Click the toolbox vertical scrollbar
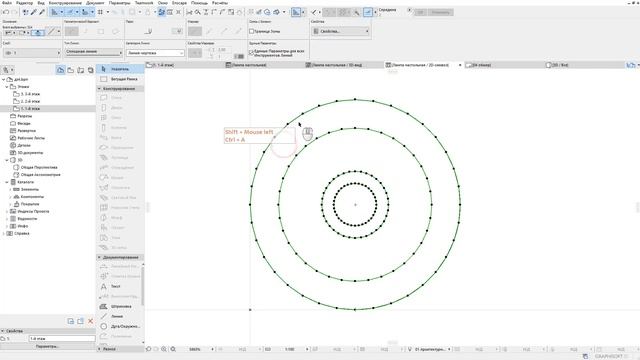Screen dimensions: 640x360 142,286
